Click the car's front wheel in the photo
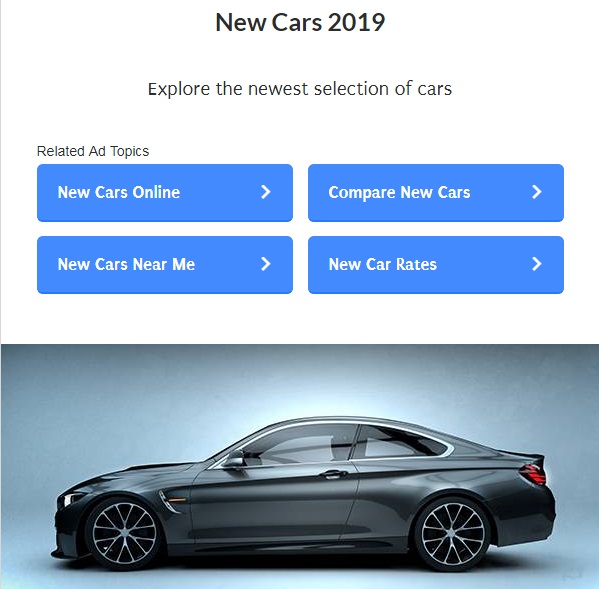The height and width of the screenshot is (589, 599). click(125, 533)
